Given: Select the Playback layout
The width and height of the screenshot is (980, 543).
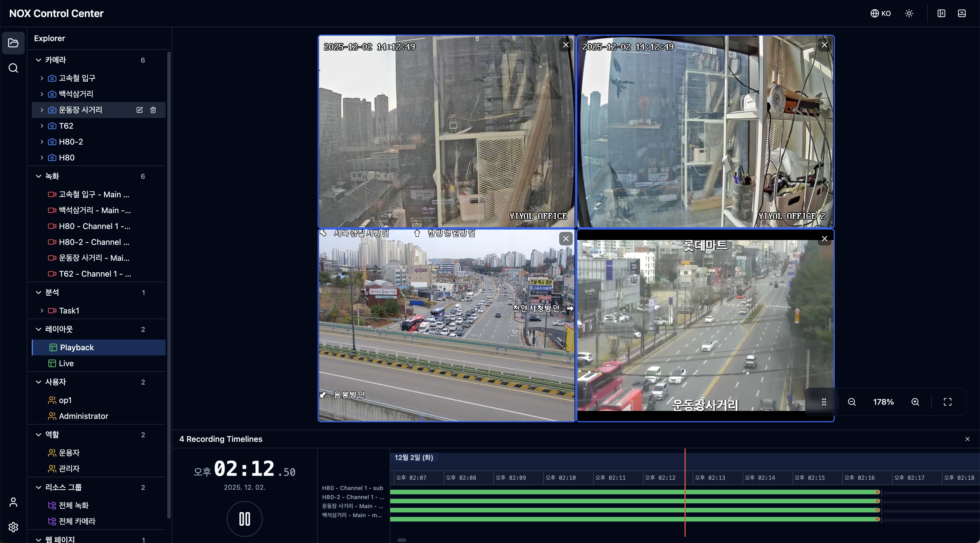Looking at the screenshot, I should [77, 347].
